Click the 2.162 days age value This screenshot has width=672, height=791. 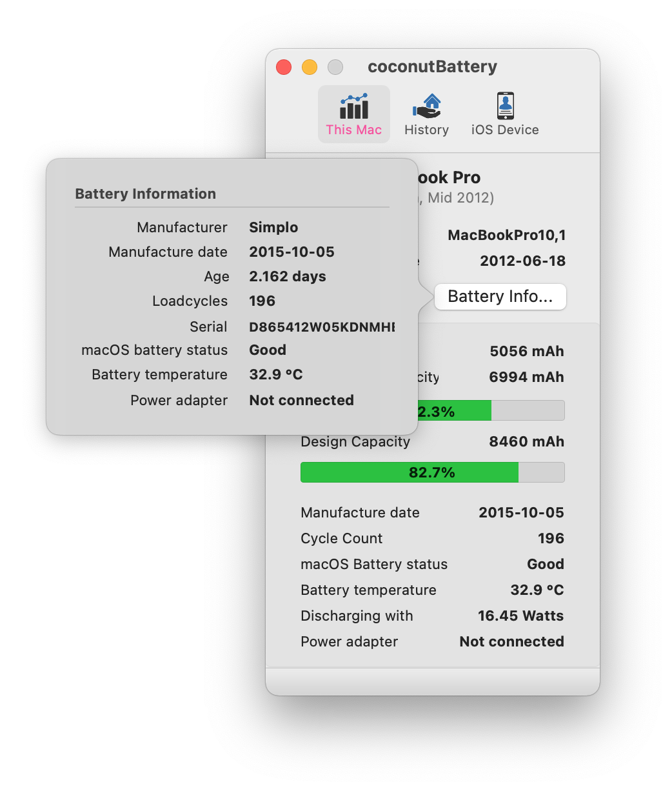coord(288,276)
